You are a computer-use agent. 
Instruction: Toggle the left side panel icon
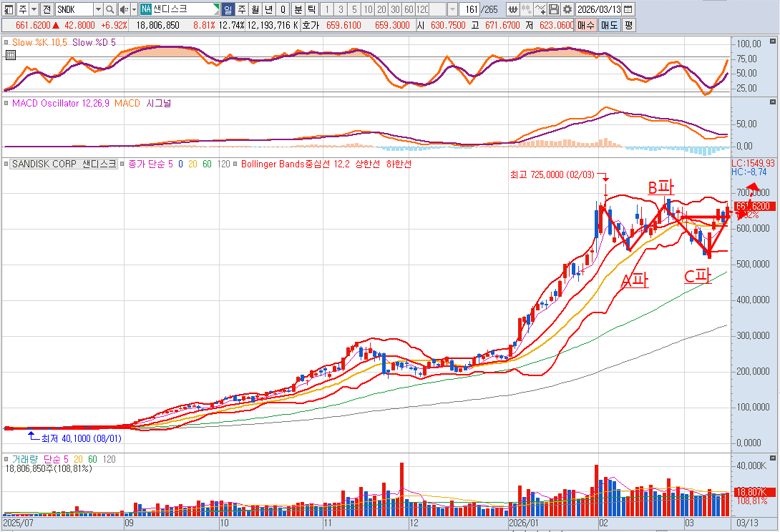9,9
